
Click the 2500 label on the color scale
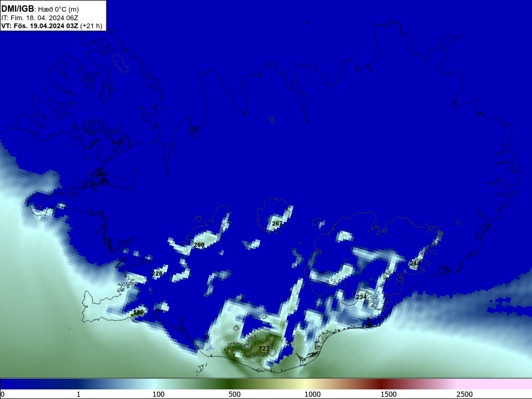(x=464, y=394)
